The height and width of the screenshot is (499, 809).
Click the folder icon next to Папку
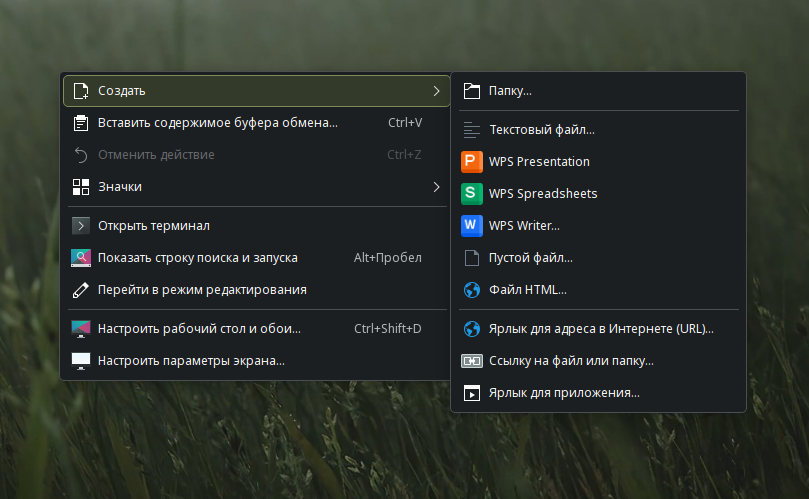pyautogui.click(x=472, y=91)
